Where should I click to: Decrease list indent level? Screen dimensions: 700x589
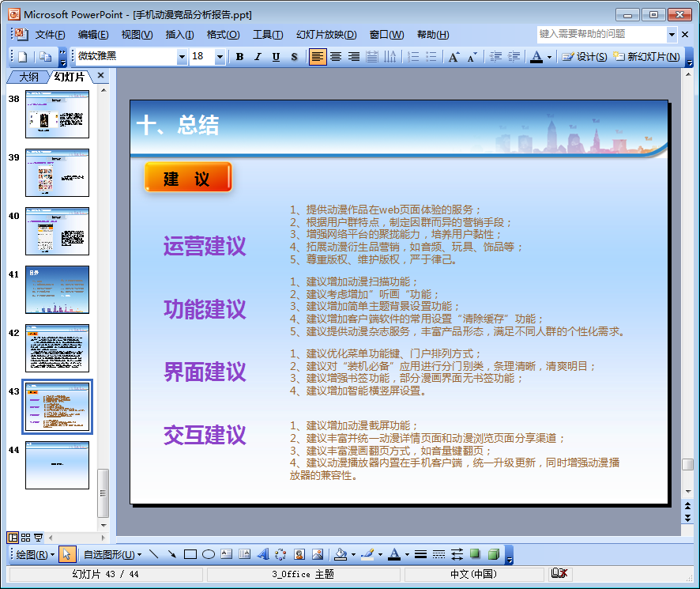[x=495, y=57]
